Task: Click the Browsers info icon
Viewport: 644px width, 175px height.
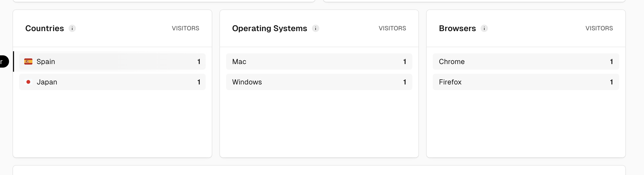Action: 484,28
